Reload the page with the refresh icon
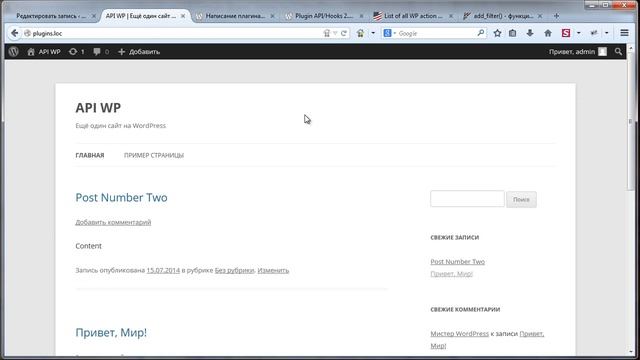 pyautogui.click(x=344, y=33)
